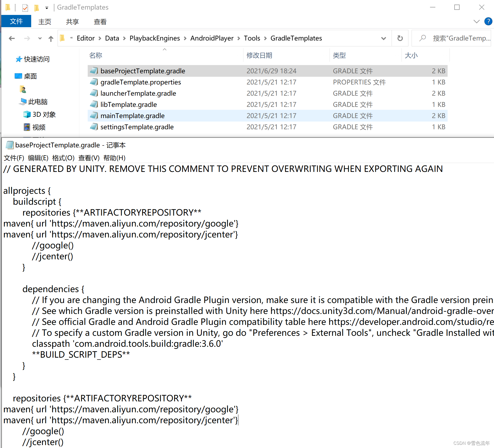494x448 pixels.
Task: Select 快速访问 in navigation pane
Action: (x=37, y=59)
